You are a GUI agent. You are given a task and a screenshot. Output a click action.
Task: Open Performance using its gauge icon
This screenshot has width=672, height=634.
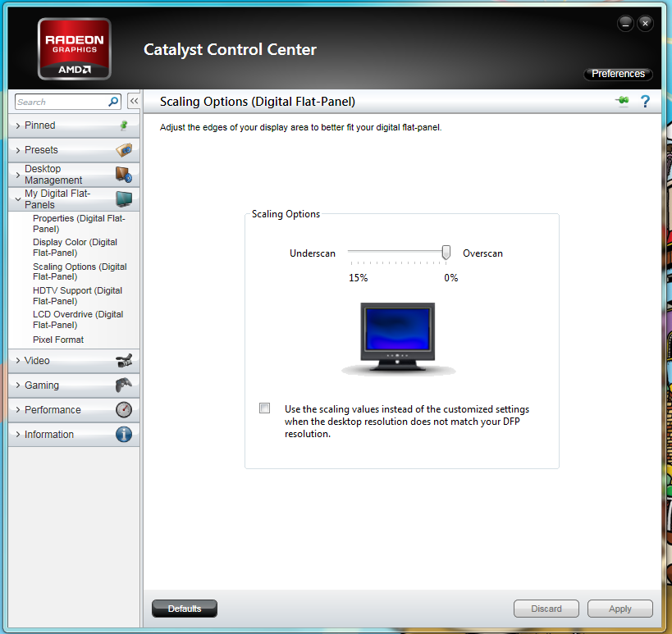(124, 409)
